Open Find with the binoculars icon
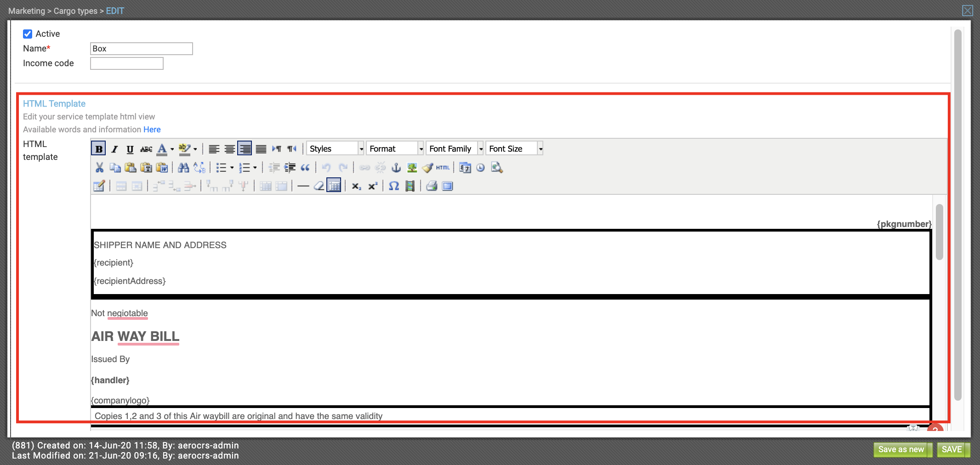 tap(183, 168)
